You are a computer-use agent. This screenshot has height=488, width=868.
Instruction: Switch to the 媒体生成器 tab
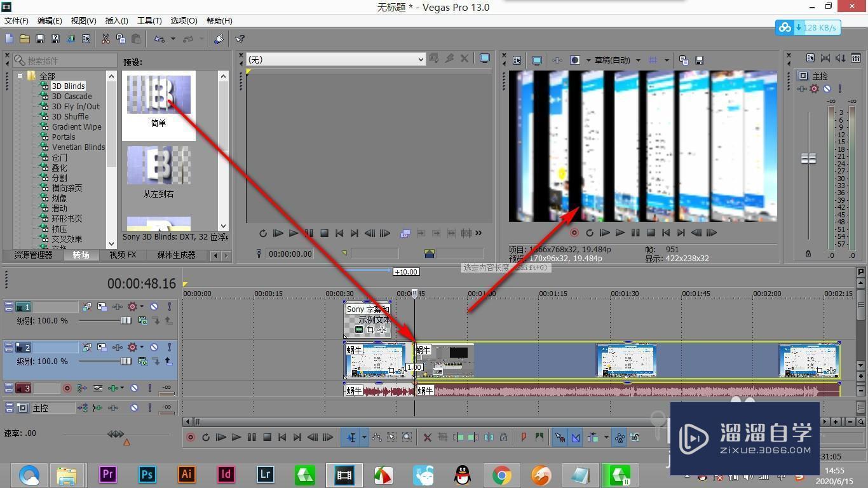[176, 255]
